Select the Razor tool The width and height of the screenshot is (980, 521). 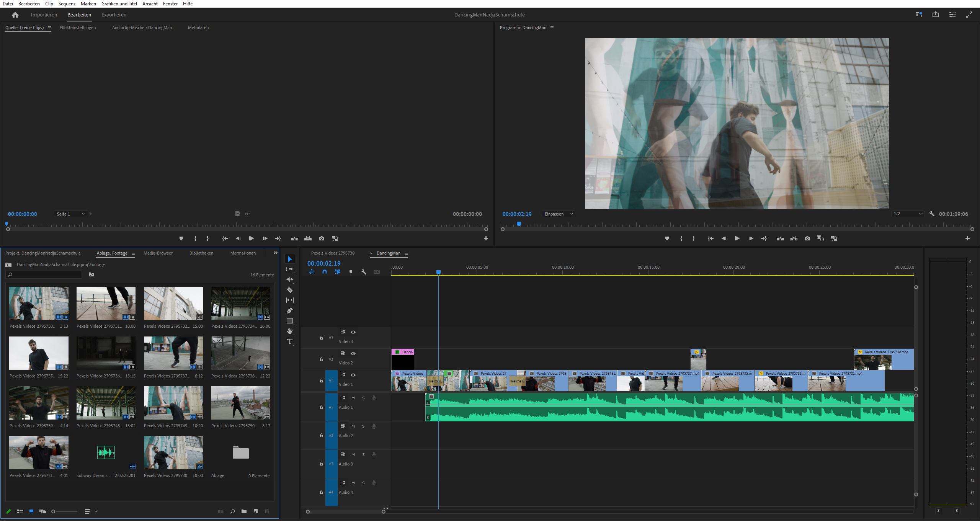click(290, 290)
